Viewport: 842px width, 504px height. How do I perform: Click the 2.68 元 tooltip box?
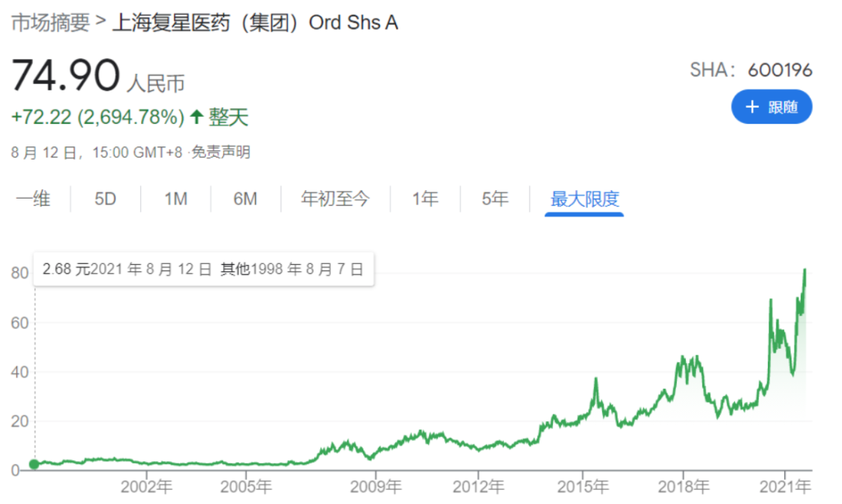(x=203, y=269)
